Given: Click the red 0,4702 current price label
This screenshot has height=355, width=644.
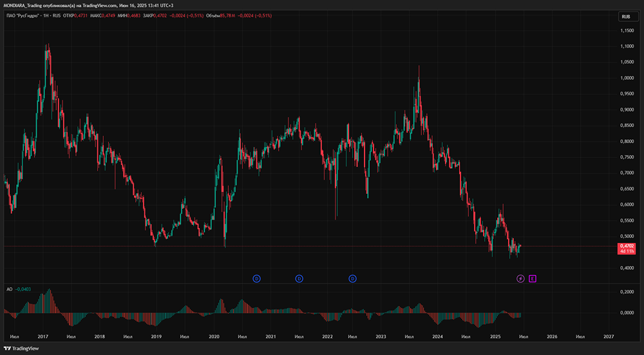Looking at the screenshot, I should (x=627, y=246).
